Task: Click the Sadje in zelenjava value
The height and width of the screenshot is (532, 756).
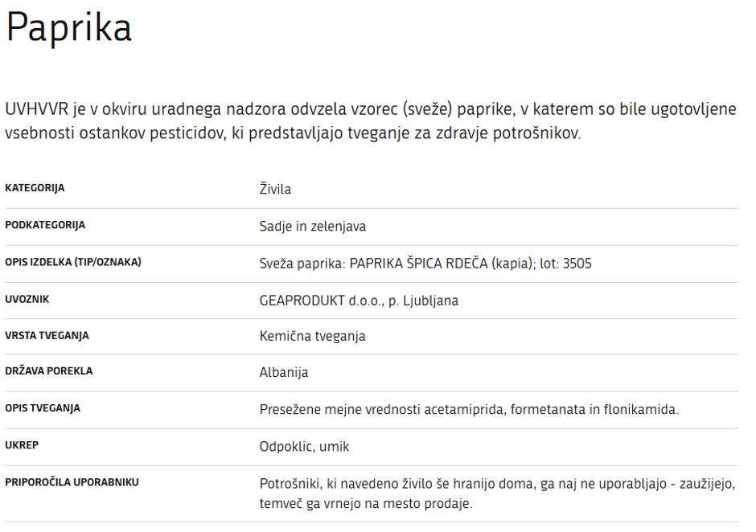Action: pyautogui.click(x=312, y=227)
